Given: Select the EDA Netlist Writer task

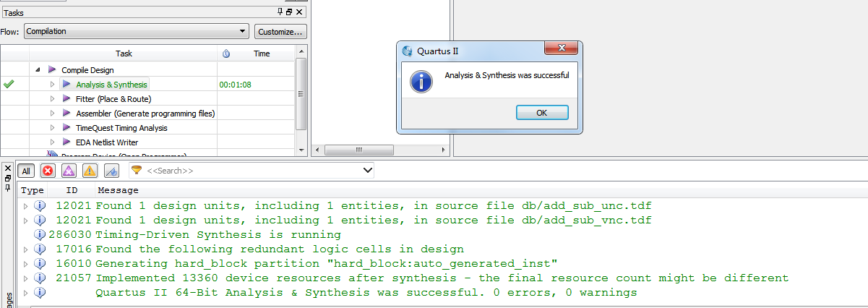Looking at the screenshot, I should (x=107, y=142).
